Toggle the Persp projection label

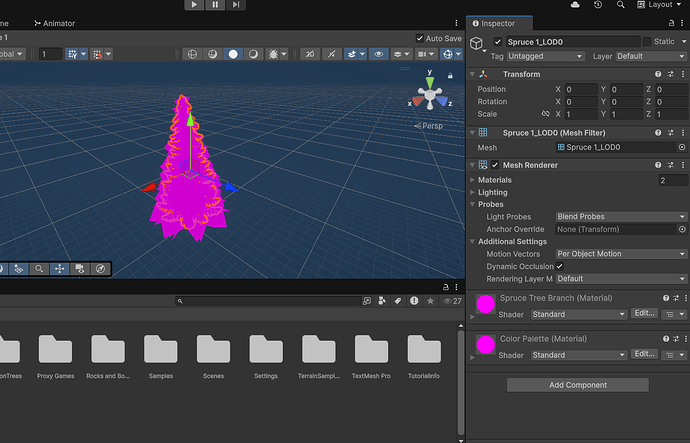(x=429, y=126)
